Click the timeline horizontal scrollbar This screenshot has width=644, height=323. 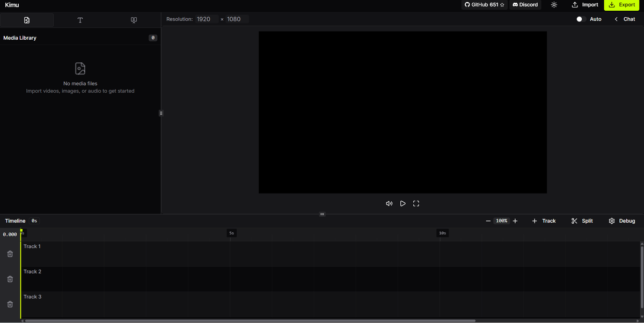point(250,321)
